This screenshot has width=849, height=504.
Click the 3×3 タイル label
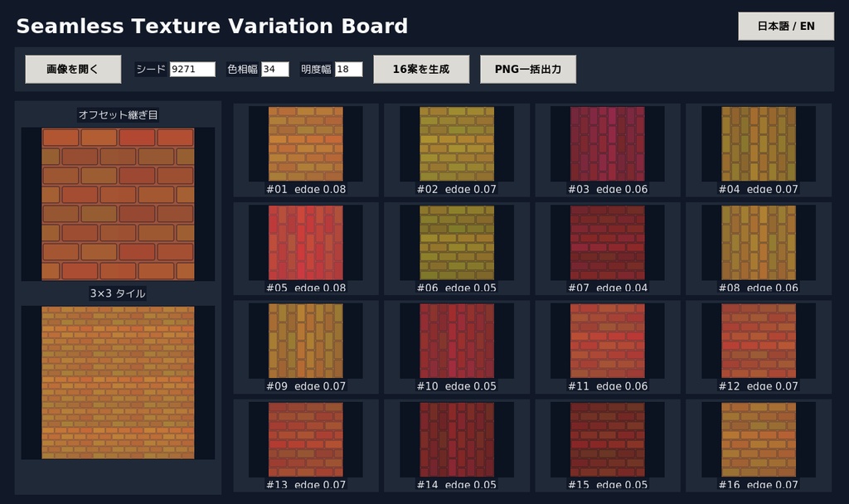[x=118, y=293]
